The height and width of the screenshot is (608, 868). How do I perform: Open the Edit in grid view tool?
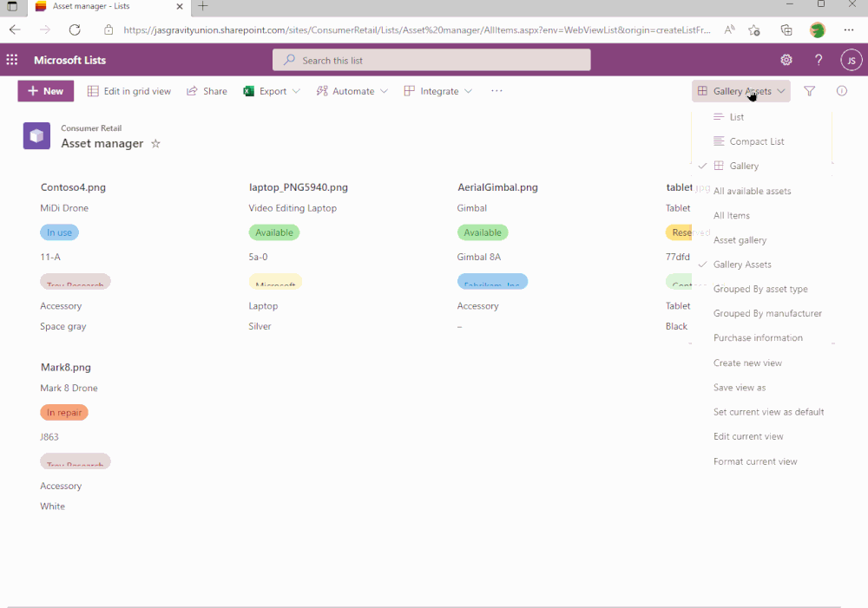click(x=128, y=91)
